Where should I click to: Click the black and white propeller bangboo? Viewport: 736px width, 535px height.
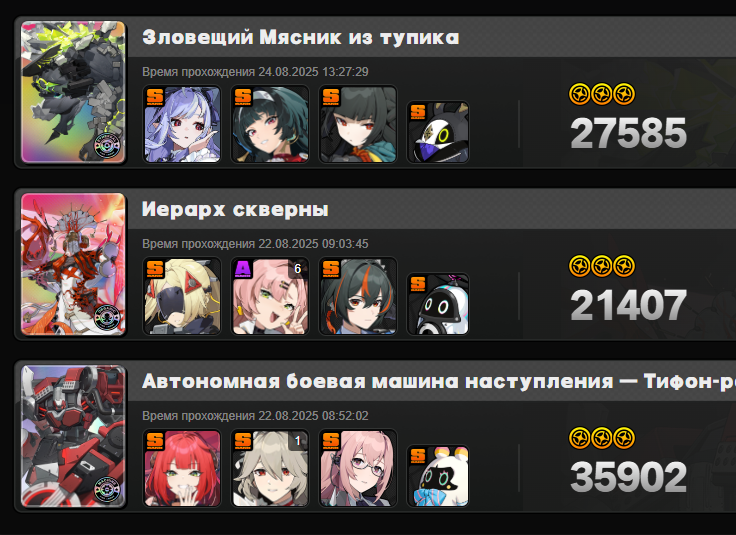pos(438,304)
